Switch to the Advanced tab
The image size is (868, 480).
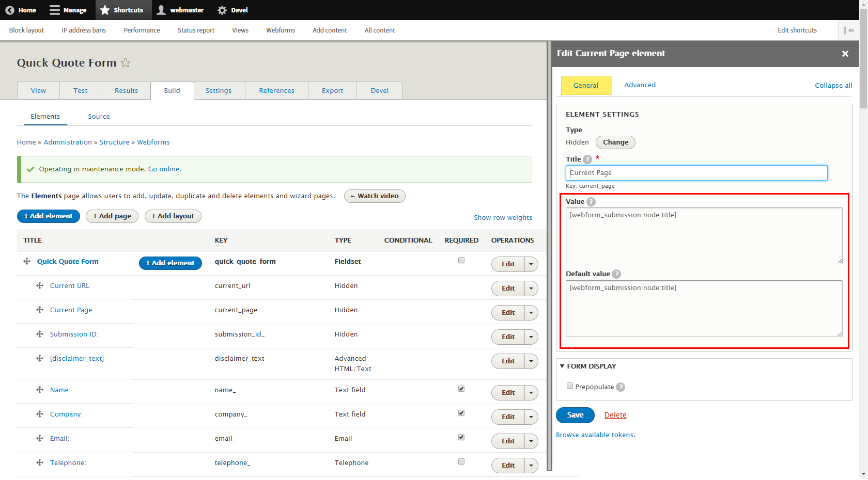(x=640, y=85)
